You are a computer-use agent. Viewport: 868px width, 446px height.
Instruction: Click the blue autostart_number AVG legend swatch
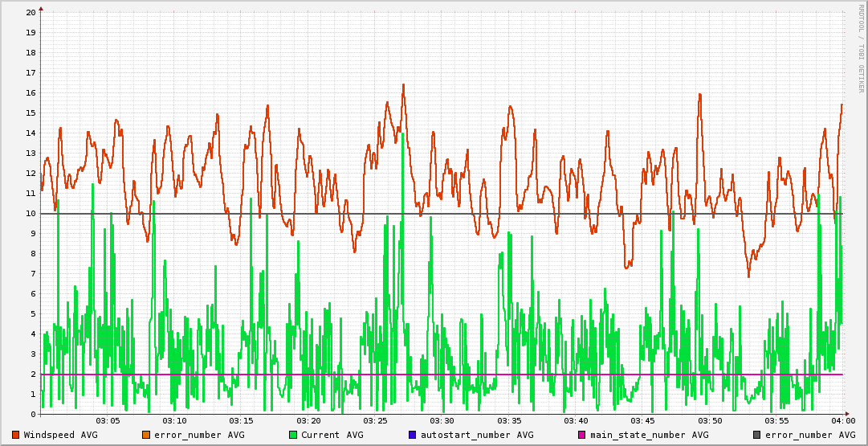[x=413, y=435]
